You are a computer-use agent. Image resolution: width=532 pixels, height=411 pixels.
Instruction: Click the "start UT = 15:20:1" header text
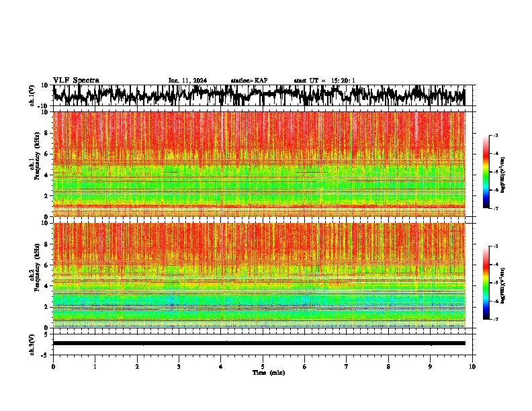click(324, 81)
